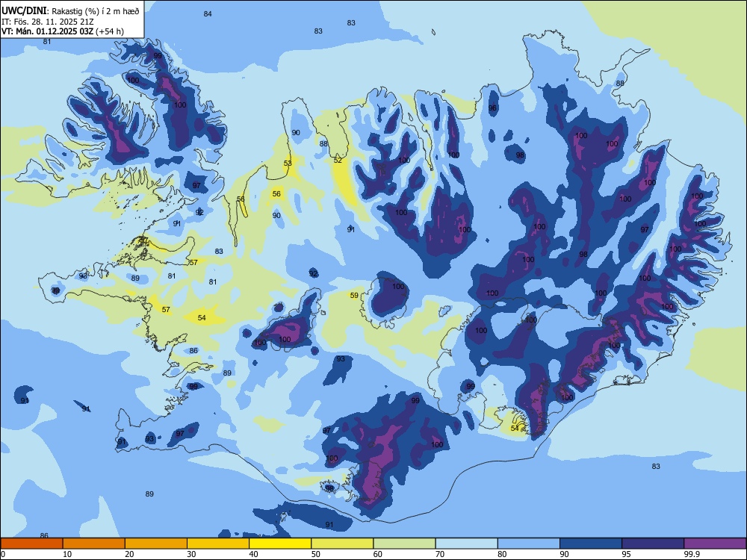This screenshot has width=747, height=560.
Task: Click the dark blue 90–95 legend swatch
Action: pyautogui.click(x=591, y=544)
